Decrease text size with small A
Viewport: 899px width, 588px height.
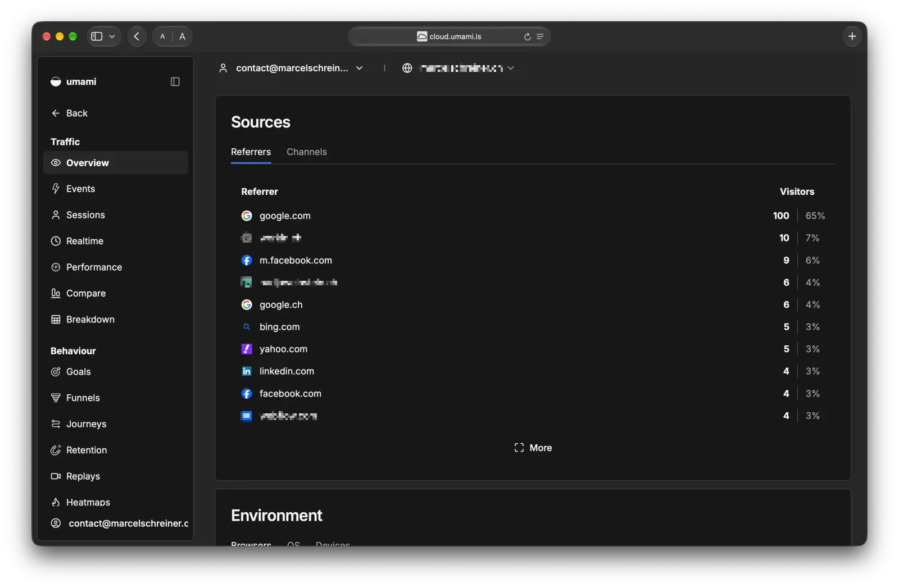point(162,37)
